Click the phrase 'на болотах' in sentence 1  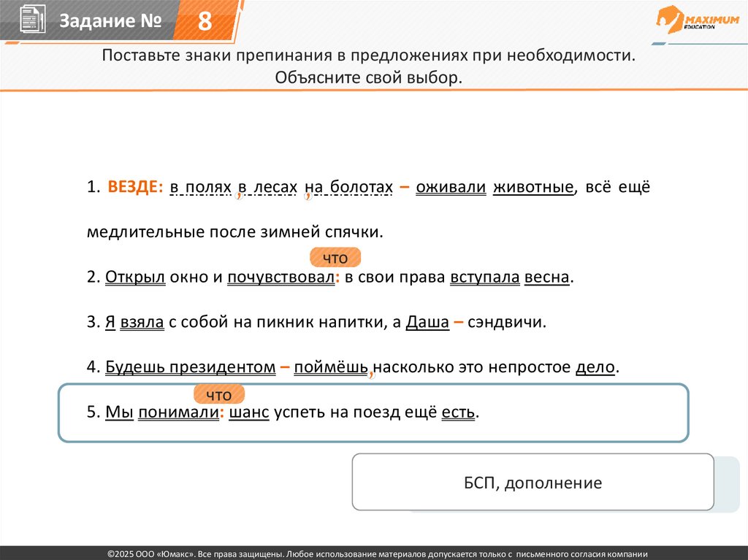point(348,187)
